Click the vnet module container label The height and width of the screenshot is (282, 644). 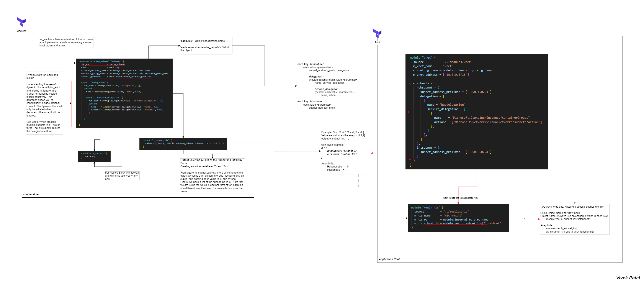(31, 194)
